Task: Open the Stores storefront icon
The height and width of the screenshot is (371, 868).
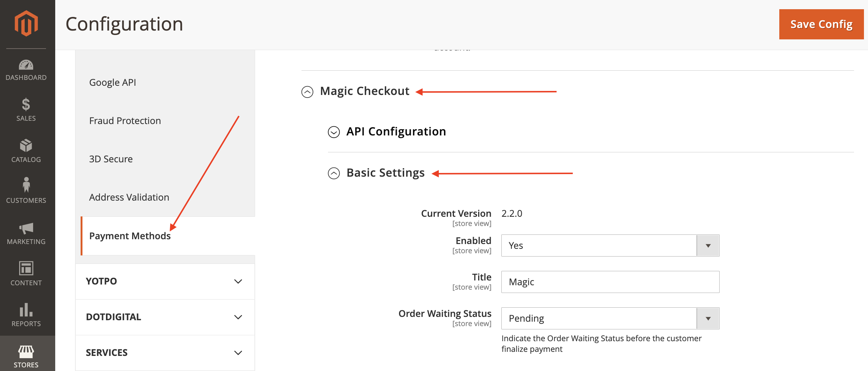Action: [26, 352]
